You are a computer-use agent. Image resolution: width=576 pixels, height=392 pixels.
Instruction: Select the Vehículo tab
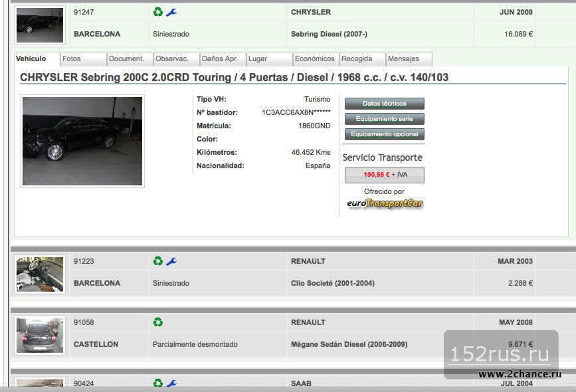[x=37, y=58]
